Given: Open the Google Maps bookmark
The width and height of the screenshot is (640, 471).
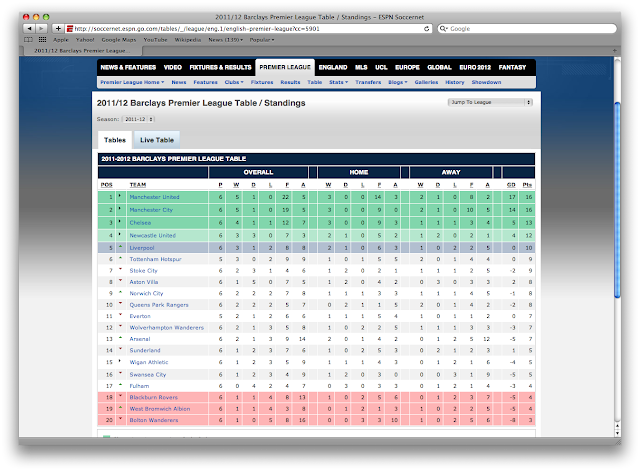Looking at the screenshot, I should (x=119, y=40).
